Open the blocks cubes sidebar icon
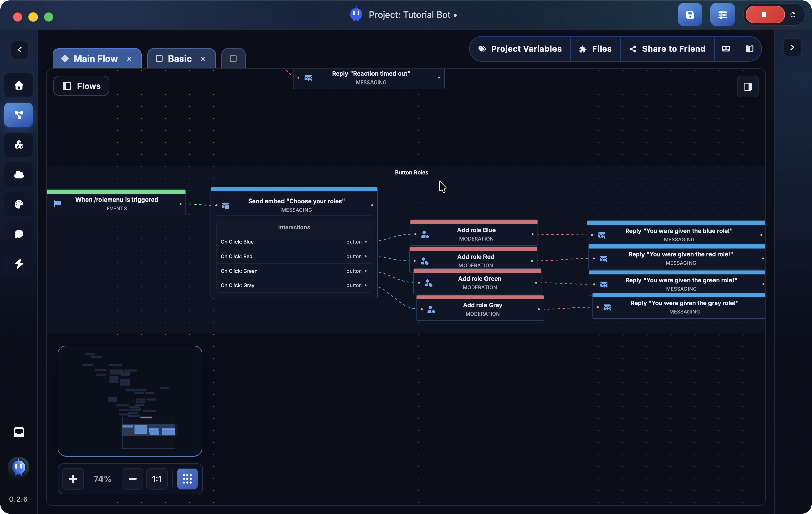812x514 pixels. click(x=19, y=145)
